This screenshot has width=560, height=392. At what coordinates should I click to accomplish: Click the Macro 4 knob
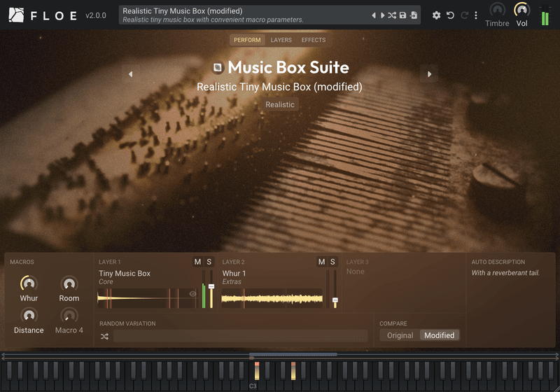pyautogui.click(x=69, y=316)
